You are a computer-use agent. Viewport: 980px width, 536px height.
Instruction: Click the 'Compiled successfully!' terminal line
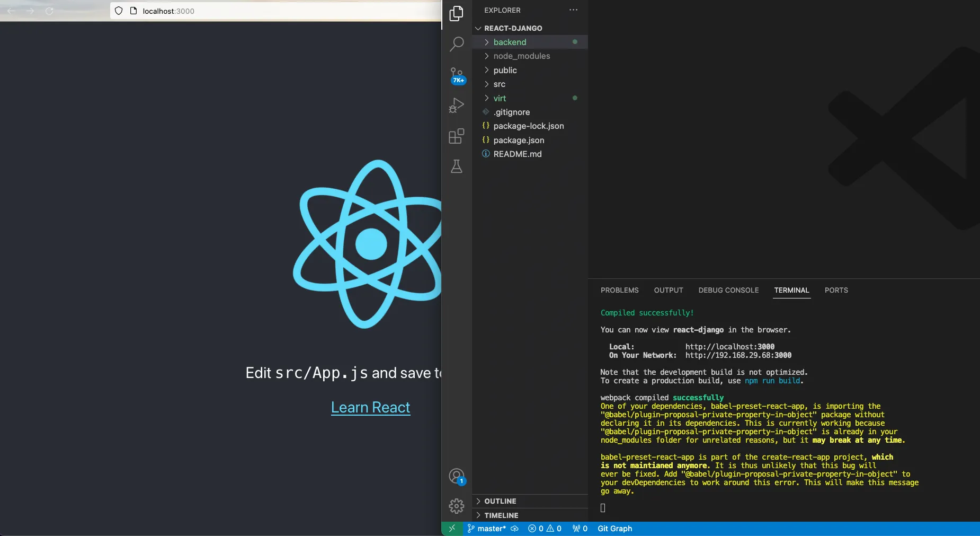(647, 313)
